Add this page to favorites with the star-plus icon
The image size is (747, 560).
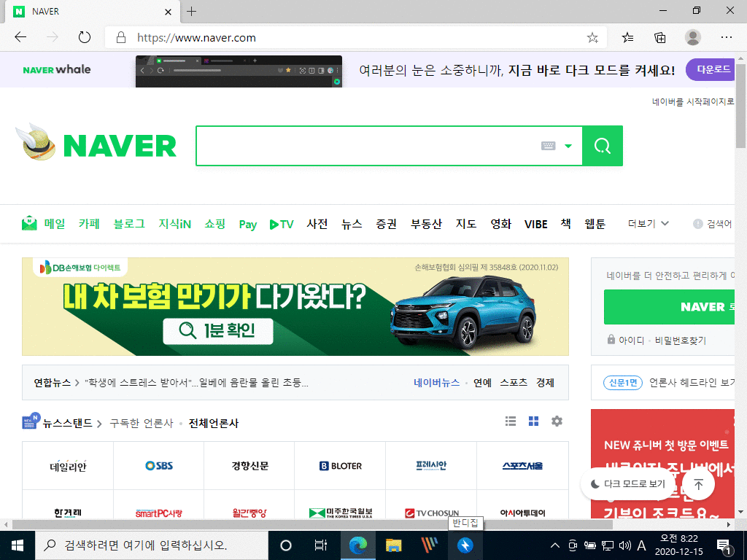[592, 38]
